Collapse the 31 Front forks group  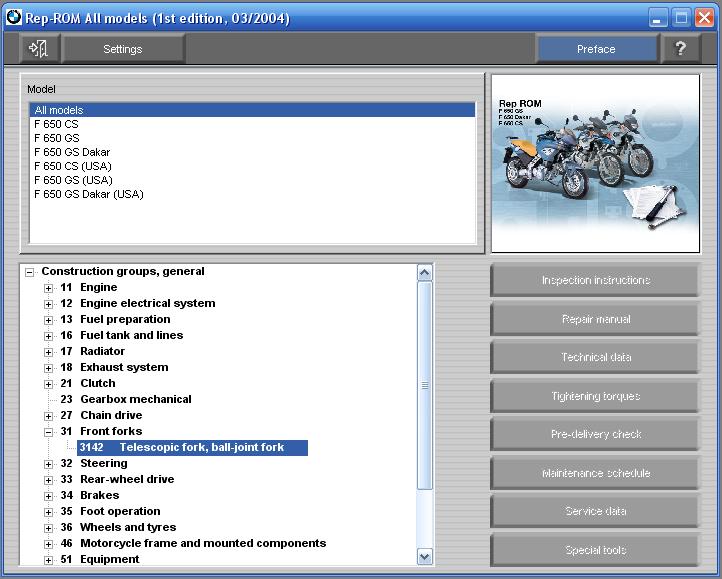[x=49, y=432]
